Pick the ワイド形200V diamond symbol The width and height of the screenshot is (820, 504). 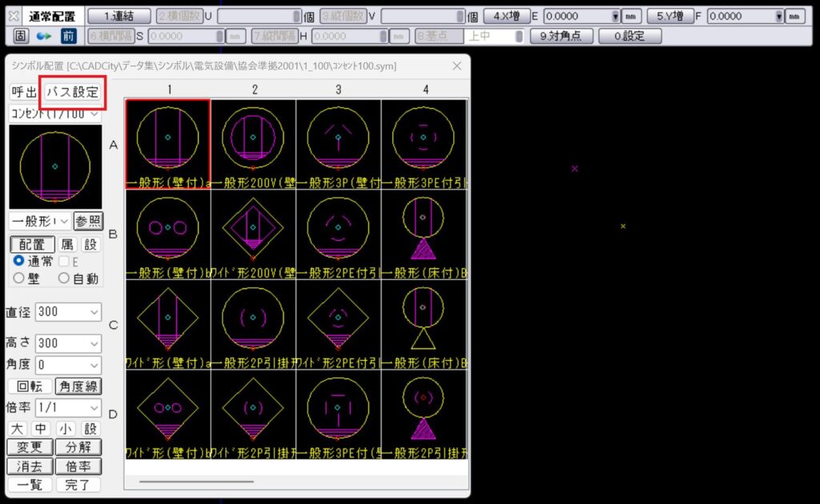pos(253,234)
